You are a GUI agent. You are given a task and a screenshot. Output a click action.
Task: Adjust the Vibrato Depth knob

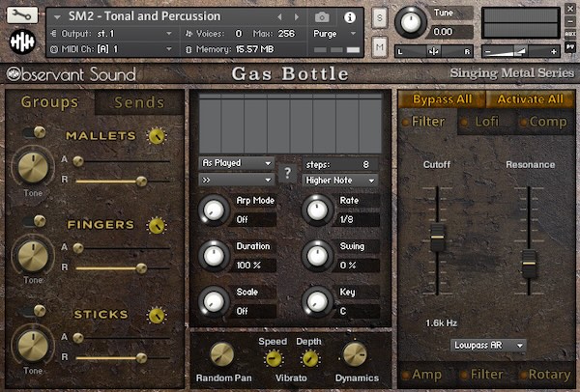(309, 358)
